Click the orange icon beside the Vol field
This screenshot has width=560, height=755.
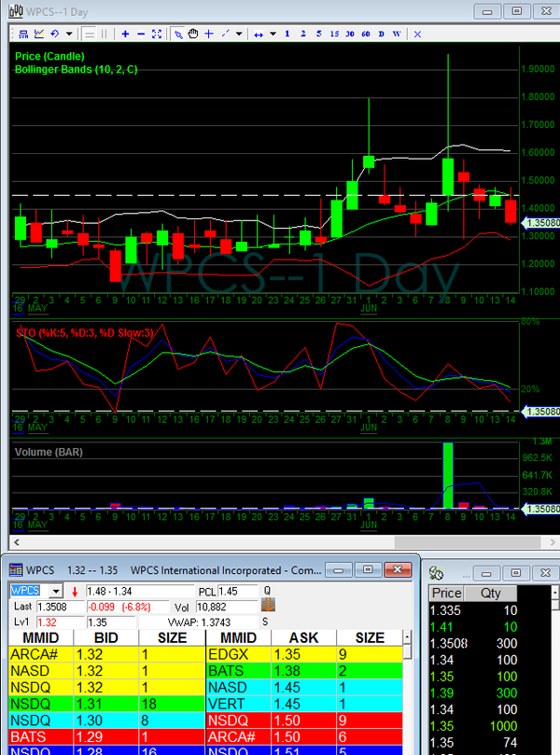point(267,606)
